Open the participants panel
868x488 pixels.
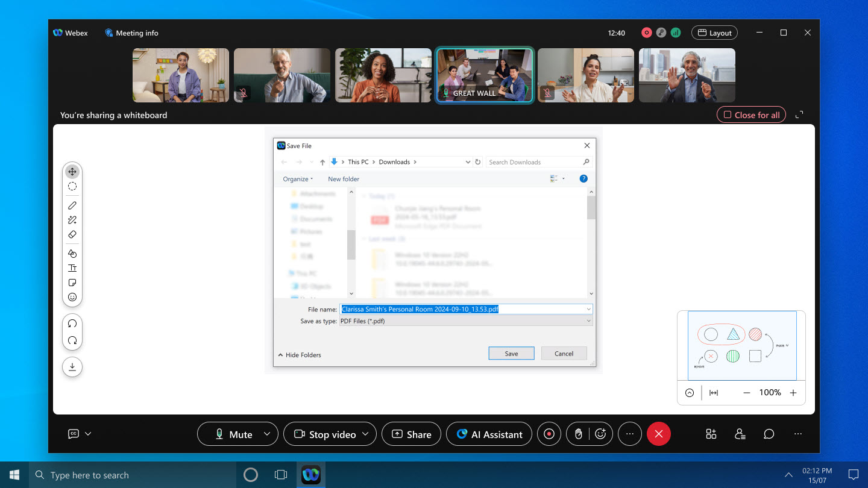pyautogui.click(x=740, y=434)
